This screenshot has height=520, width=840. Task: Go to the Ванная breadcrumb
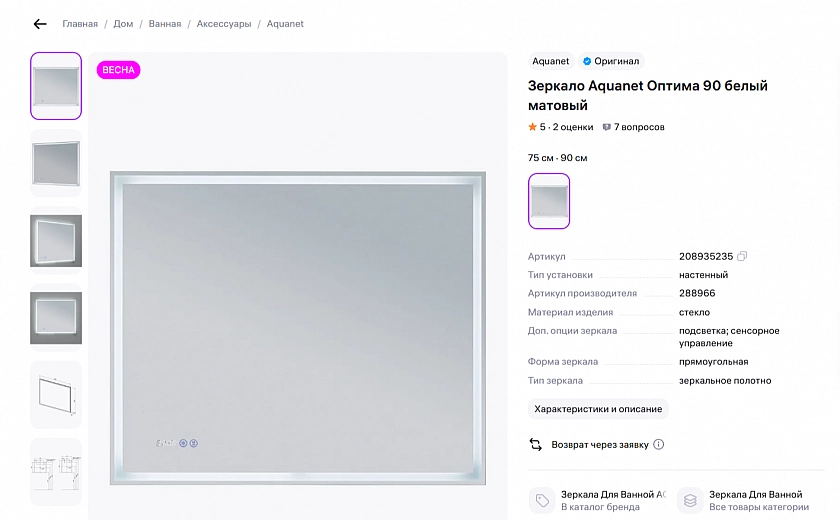tap(165, 24)
